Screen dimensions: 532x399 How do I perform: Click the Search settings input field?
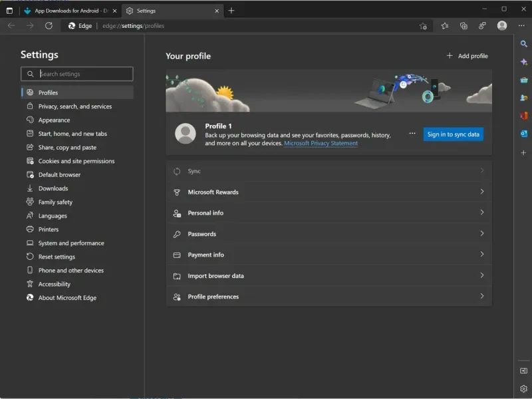coord(77,74)
